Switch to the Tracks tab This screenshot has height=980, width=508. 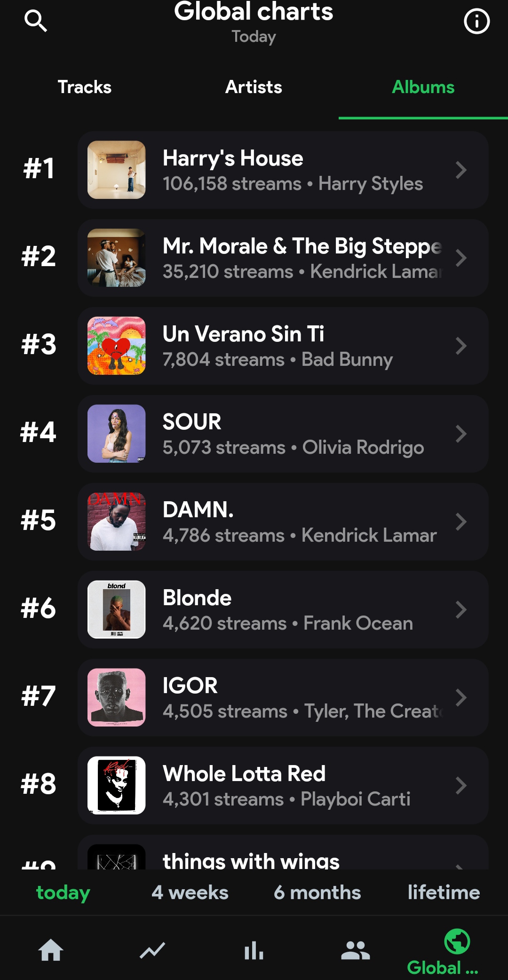pos(85,87)
